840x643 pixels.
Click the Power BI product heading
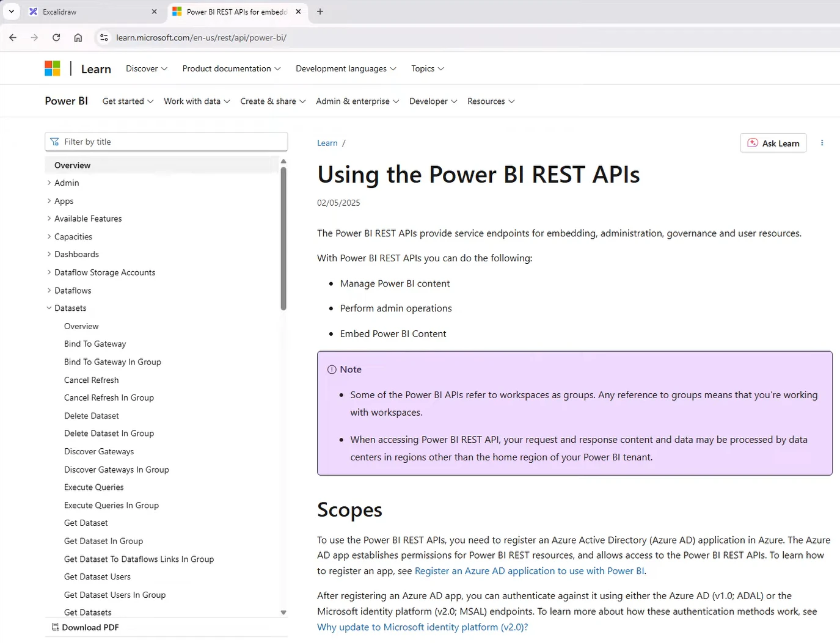(66, 101)
